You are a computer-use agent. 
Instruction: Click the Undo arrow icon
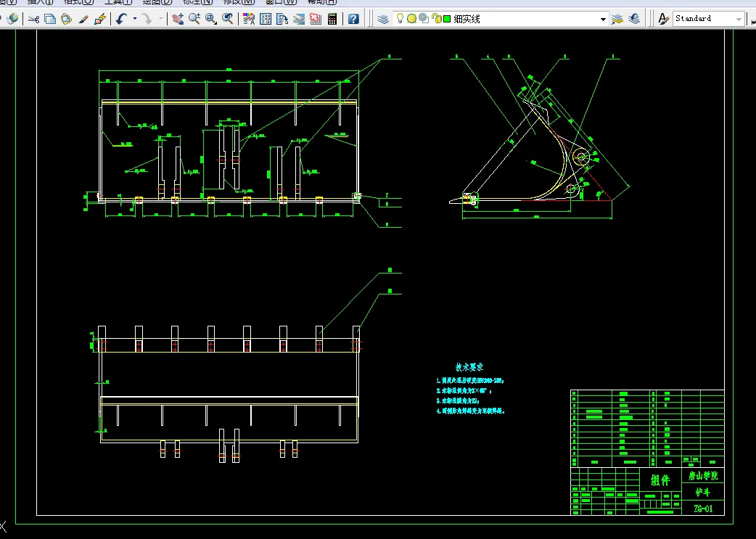click(121, 19)
